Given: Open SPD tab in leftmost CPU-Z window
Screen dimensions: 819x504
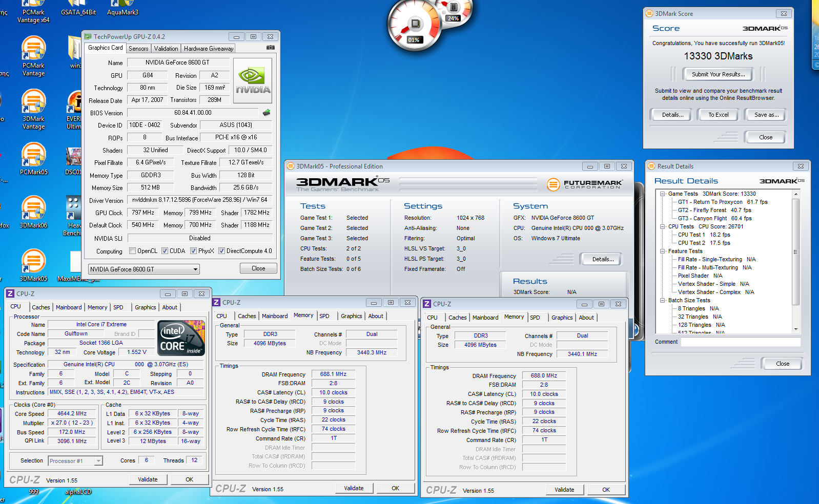Looking at the screenshot, I should point(118,307).
